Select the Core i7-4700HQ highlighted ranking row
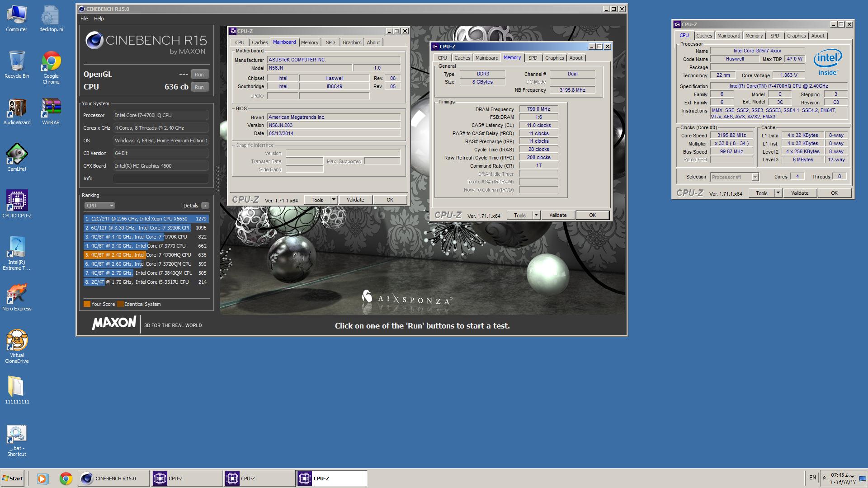868x488 pixels. point(146,255)
